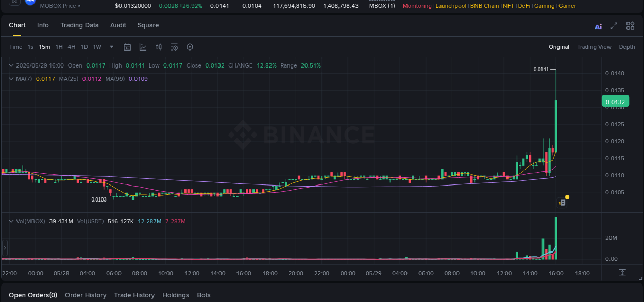
Task: Select the 1s interval
Action: (x=30, y=47)
